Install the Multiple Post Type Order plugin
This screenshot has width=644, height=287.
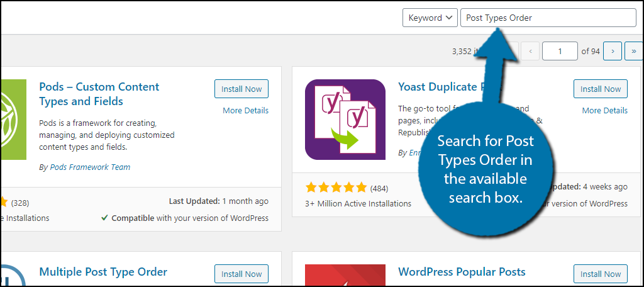(241, 274)
